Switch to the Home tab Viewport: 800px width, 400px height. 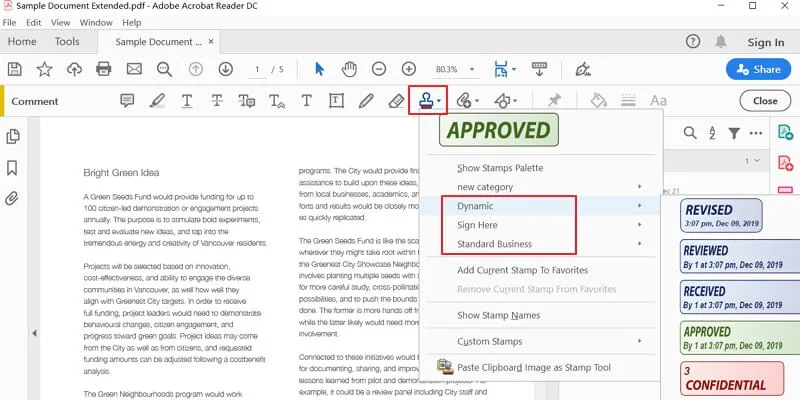(x=22, y=42)
